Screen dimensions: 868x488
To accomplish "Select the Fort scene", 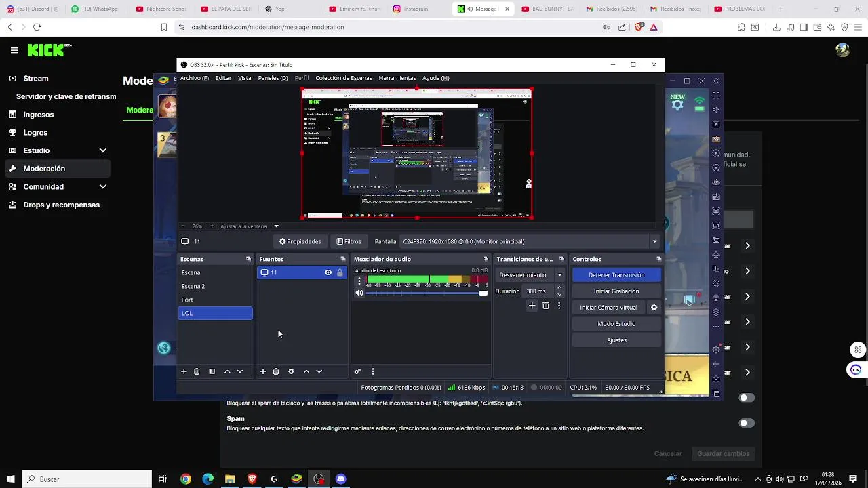I will (215, 300).
